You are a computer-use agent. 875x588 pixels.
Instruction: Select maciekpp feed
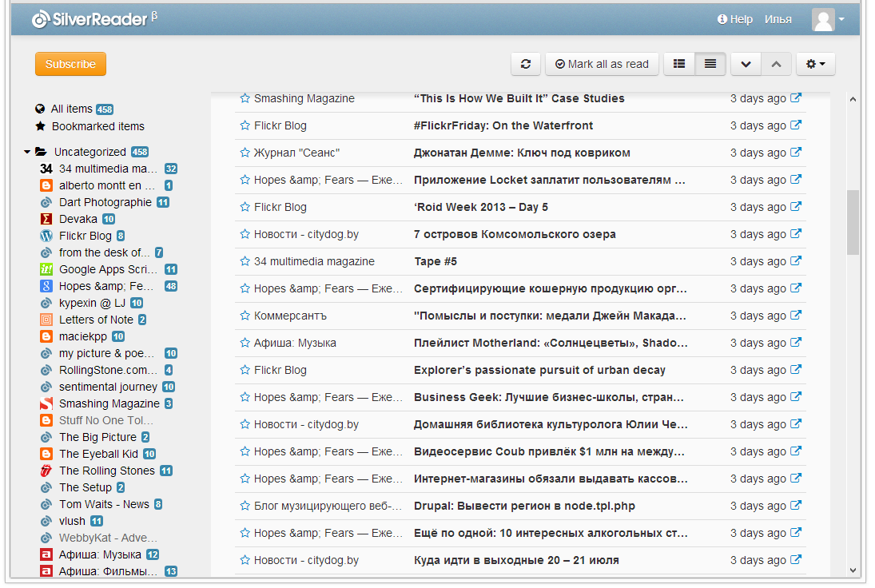(82, 336)
